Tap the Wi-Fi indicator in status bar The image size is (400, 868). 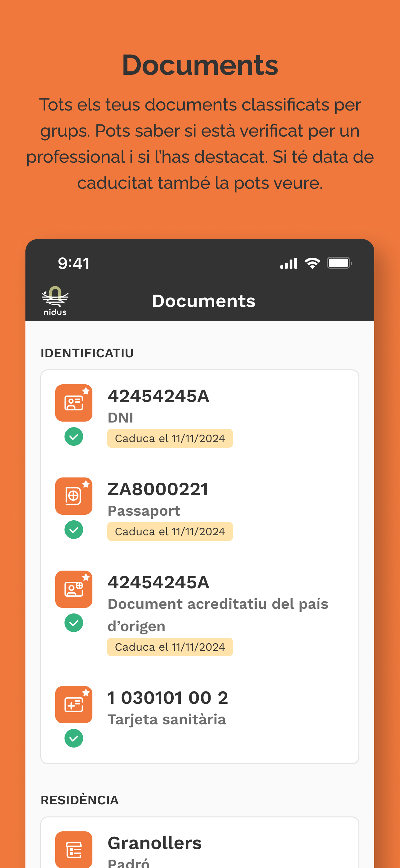pyautogui.click(x=313, y=263)
